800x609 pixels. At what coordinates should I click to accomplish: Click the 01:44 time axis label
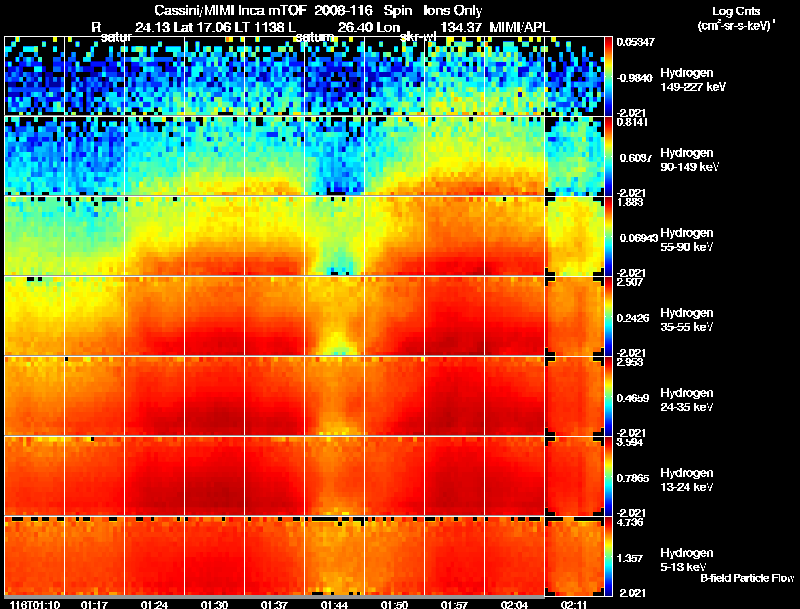(x=334, y=605)
